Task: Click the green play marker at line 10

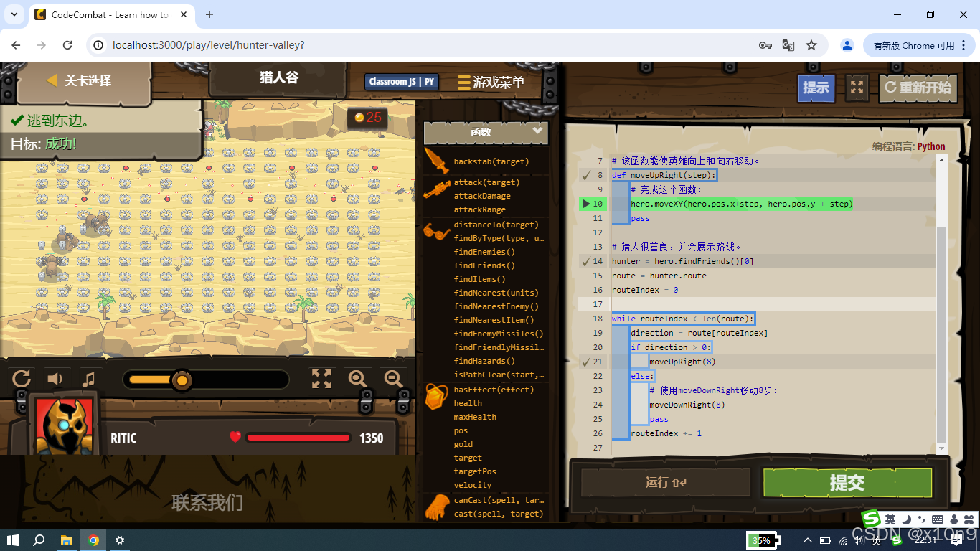Action: pos(586,204)
